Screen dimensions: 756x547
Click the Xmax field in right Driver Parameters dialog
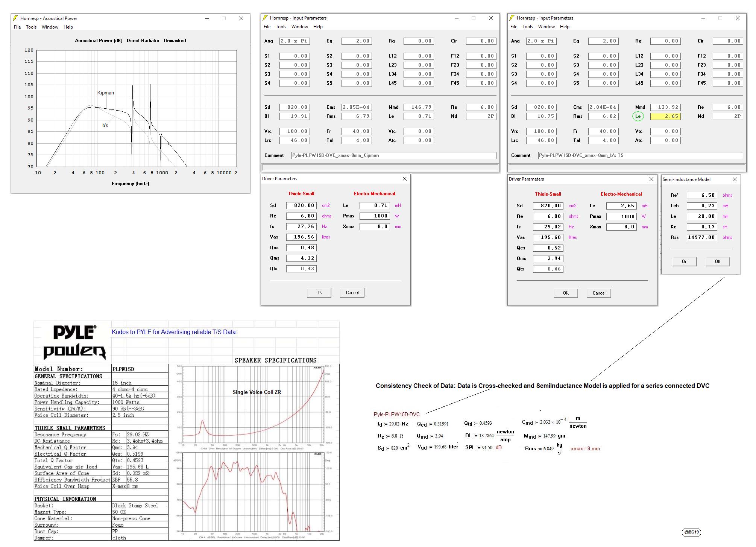click(x=621, y=227)
